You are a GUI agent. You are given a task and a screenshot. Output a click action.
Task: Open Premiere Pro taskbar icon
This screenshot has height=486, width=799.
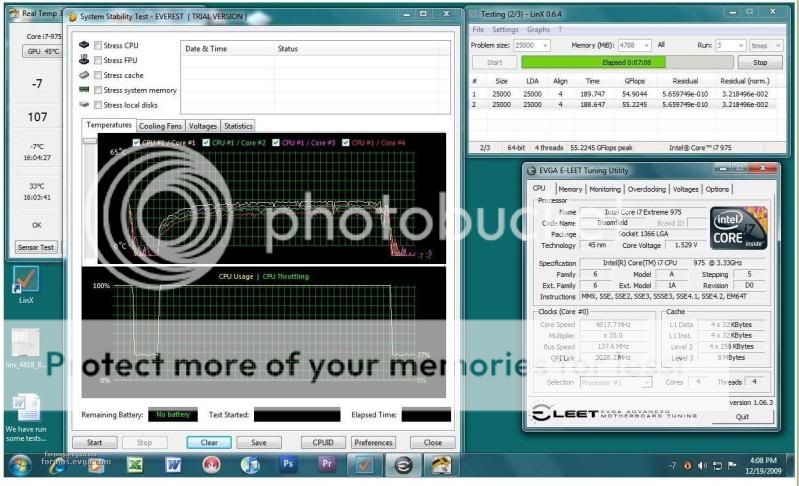point(326,464)
